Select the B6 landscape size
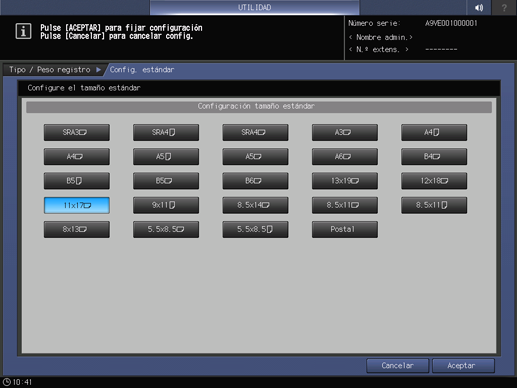The height and width of the screenshot is (388, 517). (255, 181)
